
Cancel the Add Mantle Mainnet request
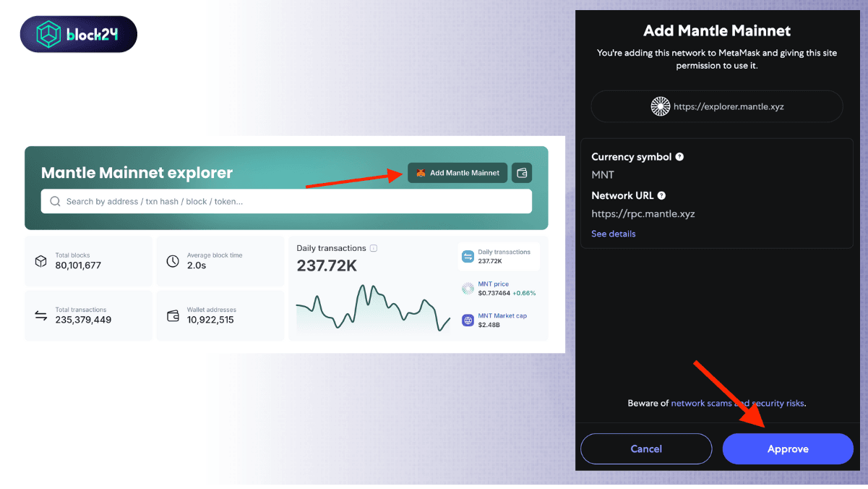click(646, 448)
